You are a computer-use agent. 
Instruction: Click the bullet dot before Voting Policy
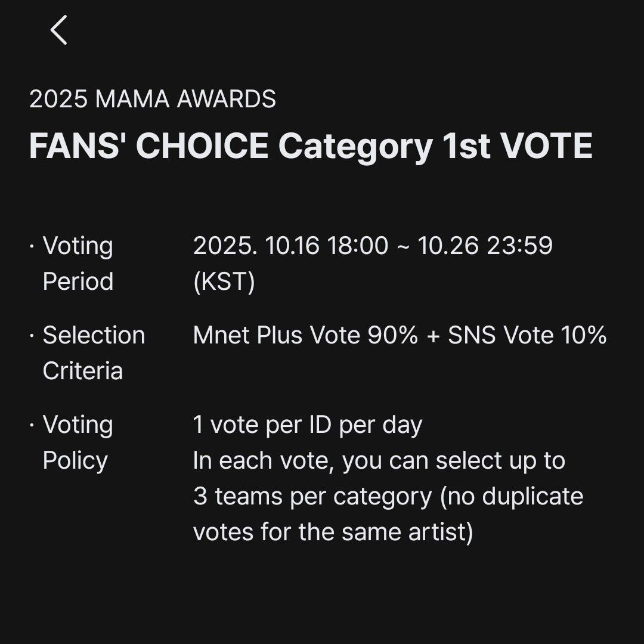click(x=32, y=425)
